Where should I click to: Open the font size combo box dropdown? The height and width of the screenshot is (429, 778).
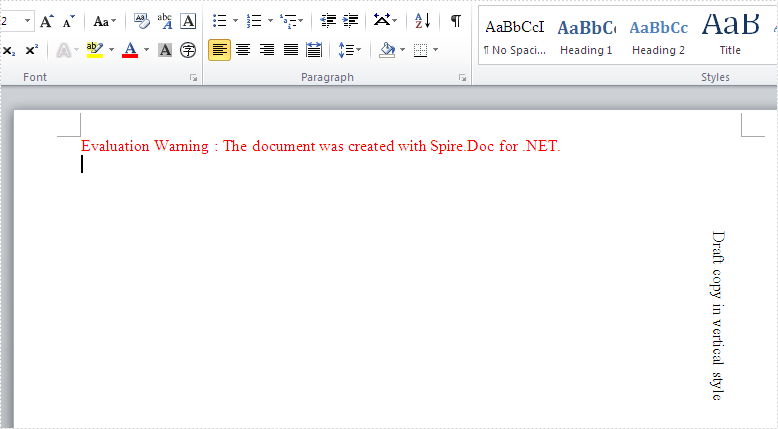coord(27,21)
